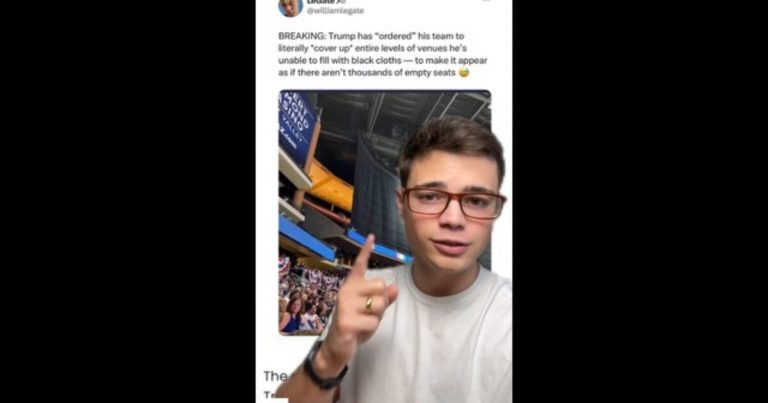Select the BREAKING tweet text
This screenshot has height=403, width=768.
(383, 54)
